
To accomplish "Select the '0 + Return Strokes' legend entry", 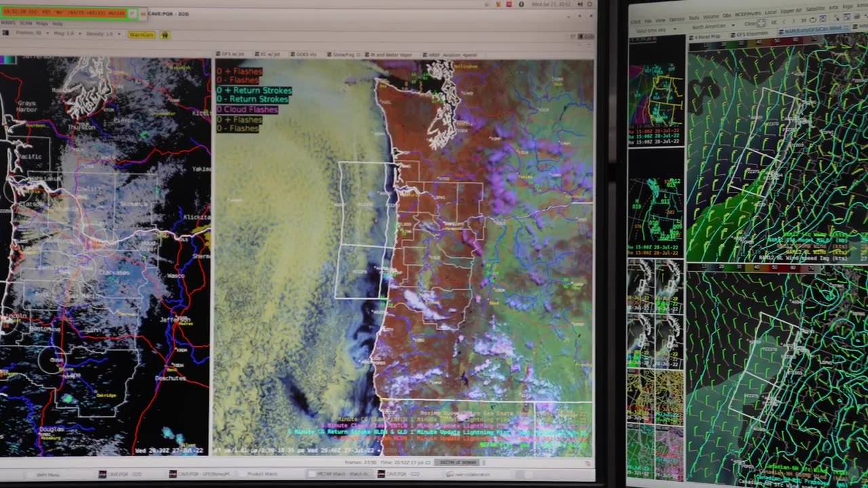I will 254,90.
